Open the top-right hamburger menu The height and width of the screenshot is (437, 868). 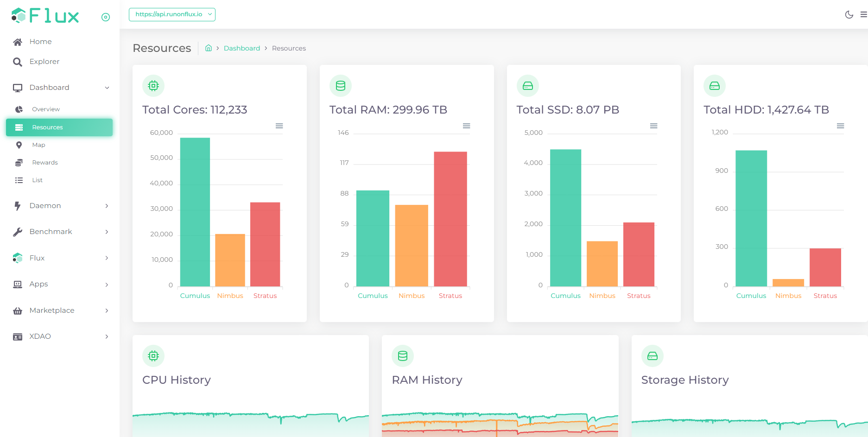pyautogui.click(x=864, y=14)
